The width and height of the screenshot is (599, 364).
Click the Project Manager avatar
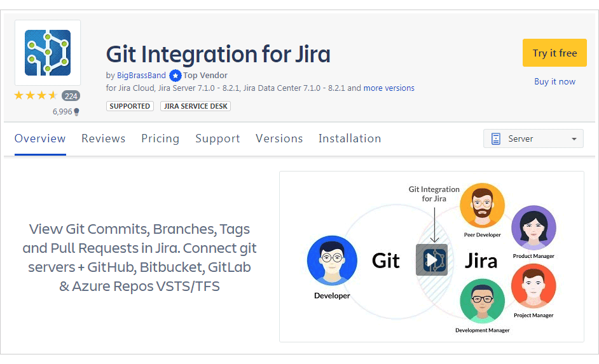coord(534,286)
